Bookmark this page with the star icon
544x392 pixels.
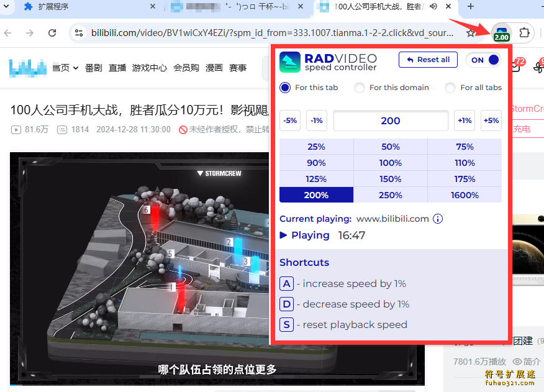[471, 33]
